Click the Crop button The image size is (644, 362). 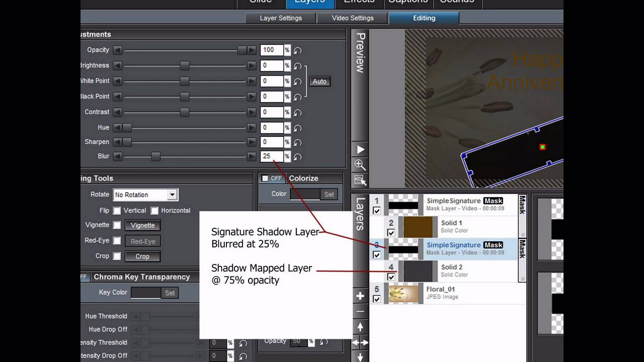(142, 256)
